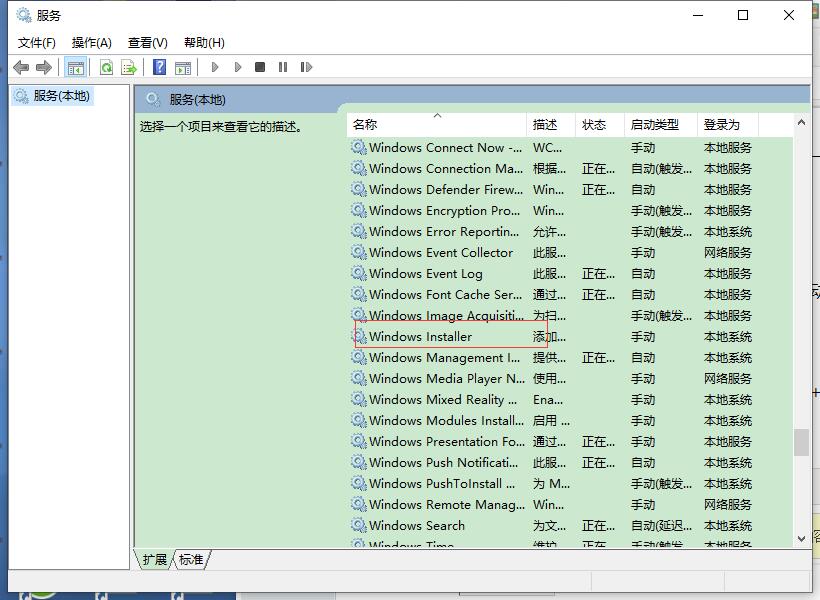Open help via the blue question mark icon

click(x=160, y=67)
